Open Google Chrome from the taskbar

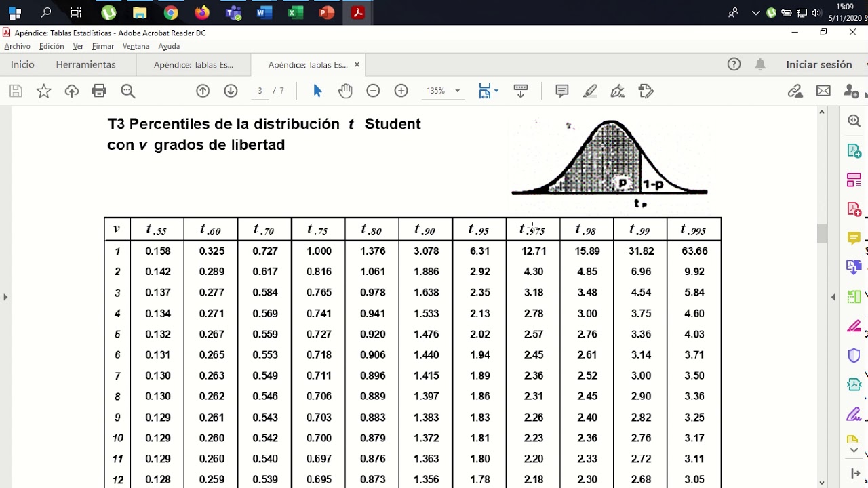[171, 12]
